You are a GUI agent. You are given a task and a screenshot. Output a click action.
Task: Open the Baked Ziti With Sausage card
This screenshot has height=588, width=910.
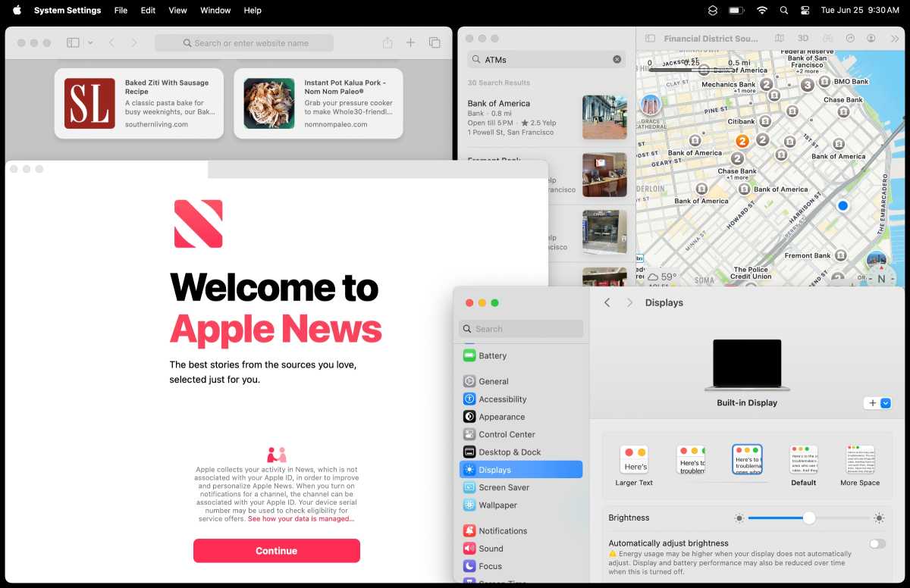coord(139,103)
